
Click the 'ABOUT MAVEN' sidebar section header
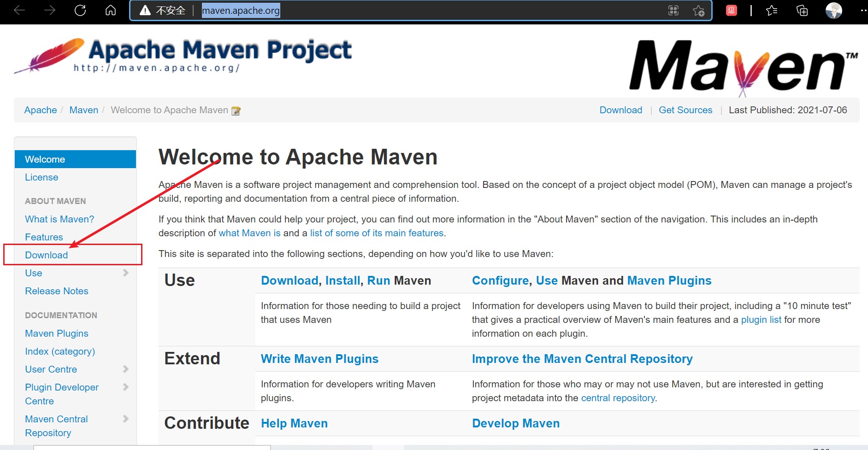tap(55, 201)
